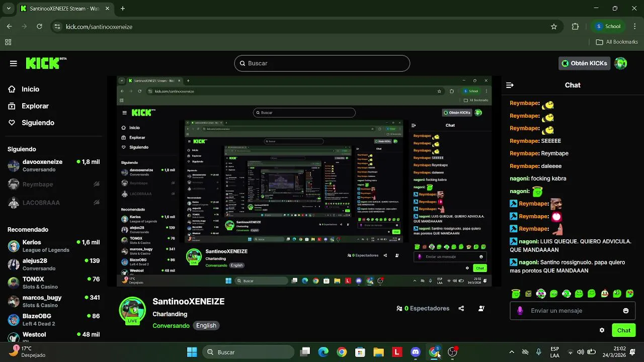The width and height of the screenshot is (644, 362).
Task: Collapse the chat panel with the arrow icon
Action: pos(510,85)
